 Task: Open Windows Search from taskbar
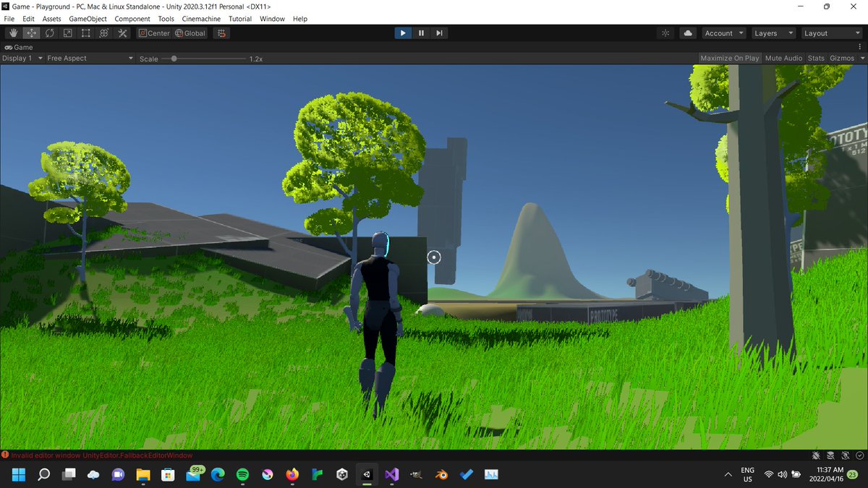pos(43,475)
